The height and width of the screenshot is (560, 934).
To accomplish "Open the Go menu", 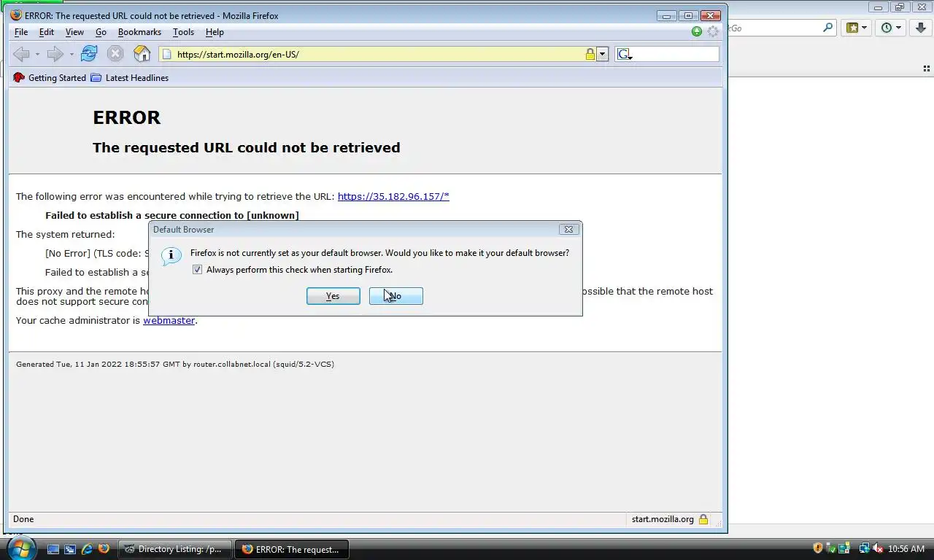I will point(101,32).
